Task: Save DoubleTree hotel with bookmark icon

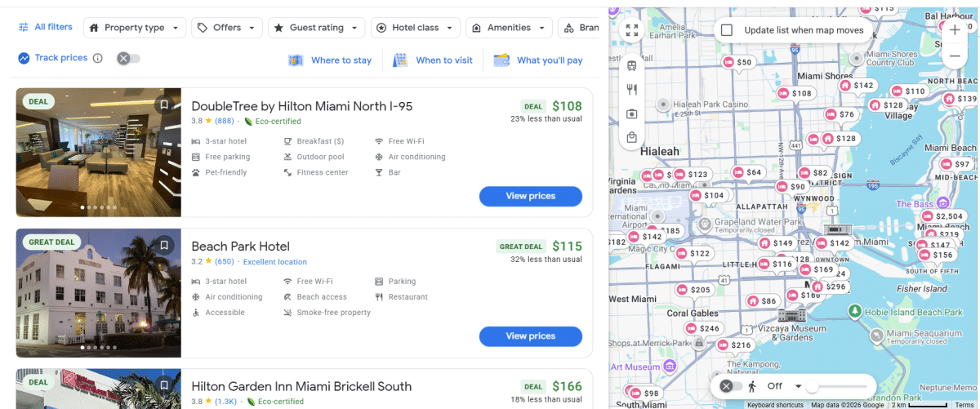Action: [x=164, y=104]
